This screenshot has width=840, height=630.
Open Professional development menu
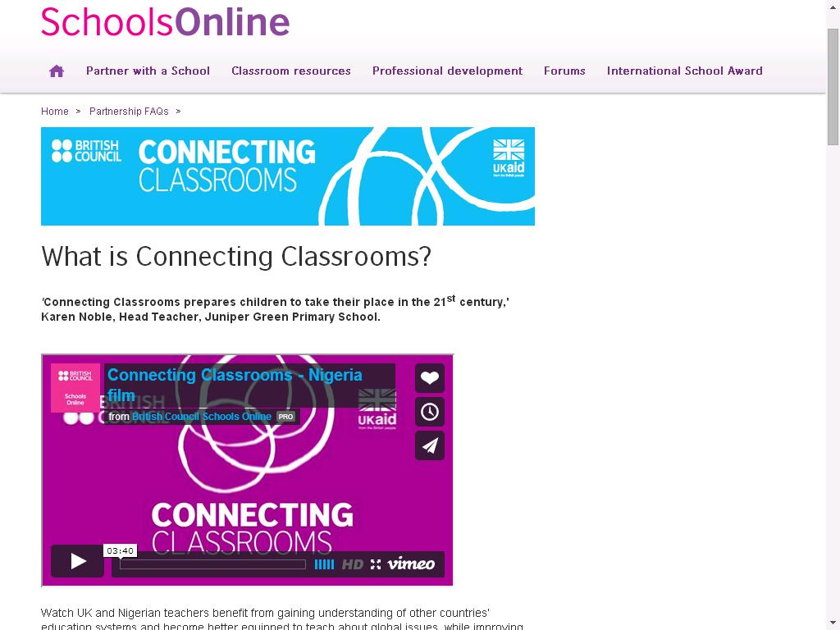[447, 71]
